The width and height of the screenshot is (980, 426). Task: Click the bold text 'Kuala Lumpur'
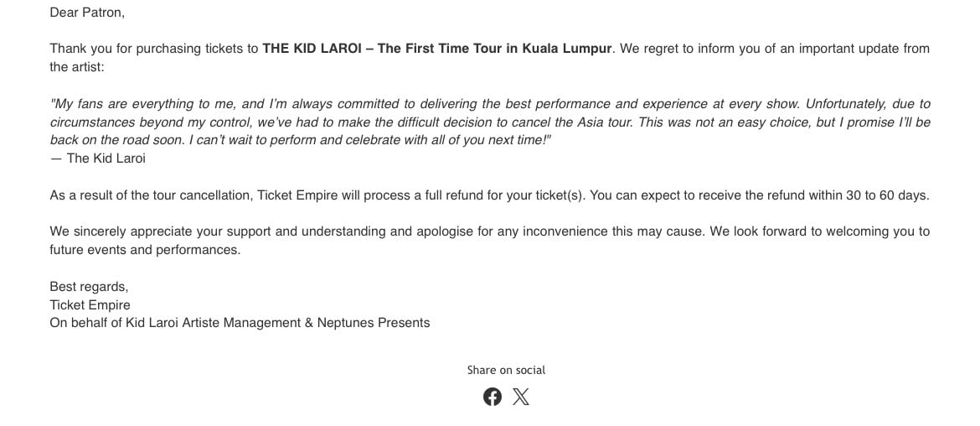(567, 49)
